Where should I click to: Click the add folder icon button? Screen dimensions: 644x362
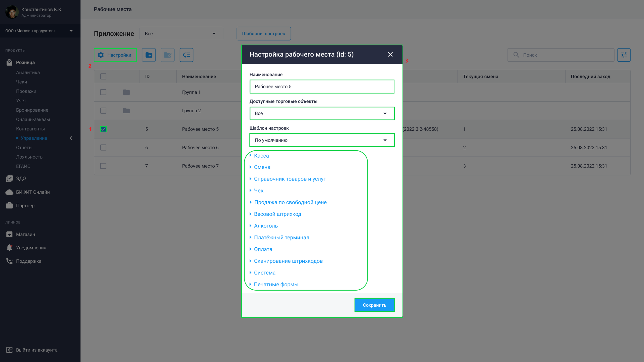click(149, 55)
